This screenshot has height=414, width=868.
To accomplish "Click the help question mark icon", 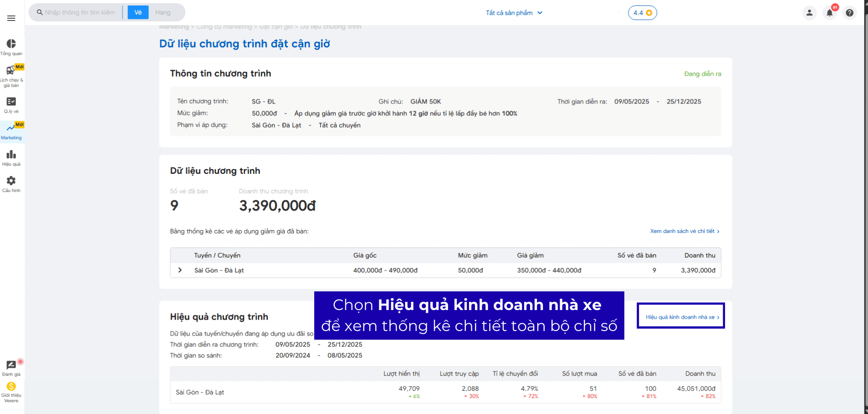I will (x=849, y=13).
